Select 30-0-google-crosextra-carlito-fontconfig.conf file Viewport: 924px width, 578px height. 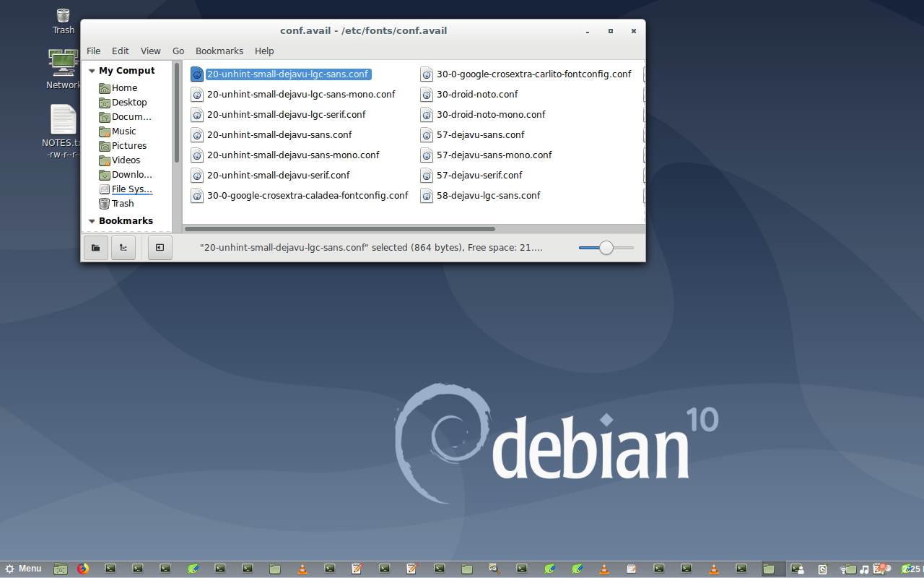pos(526,74)
